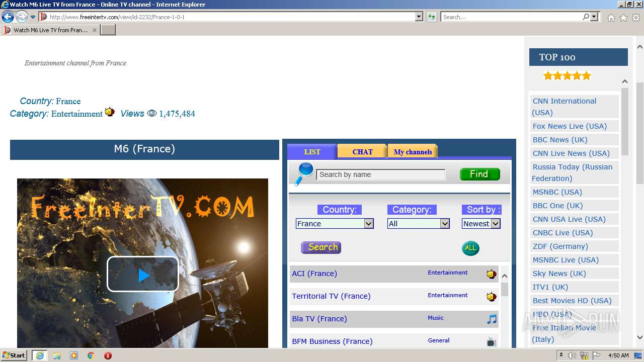644x362 pixels.
Task: Open Best Movies HD (USA) link
Action: pos(572,301)
